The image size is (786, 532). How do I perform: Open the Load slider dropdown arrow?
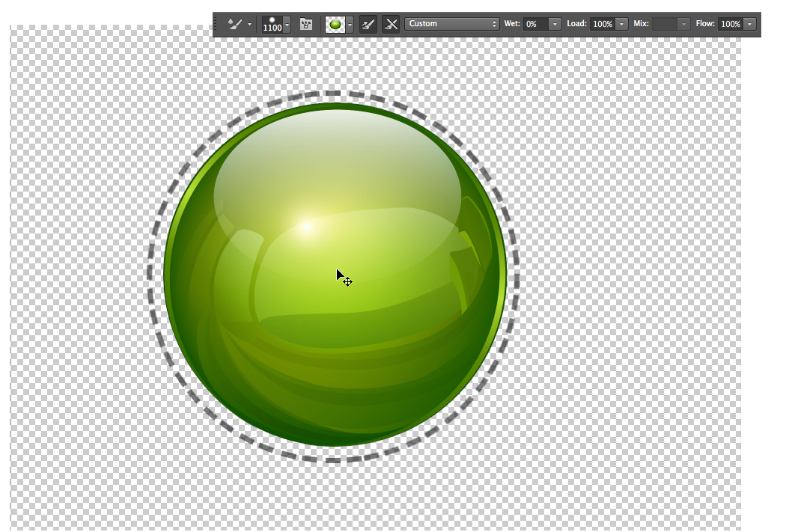click(x=621, y=23)
